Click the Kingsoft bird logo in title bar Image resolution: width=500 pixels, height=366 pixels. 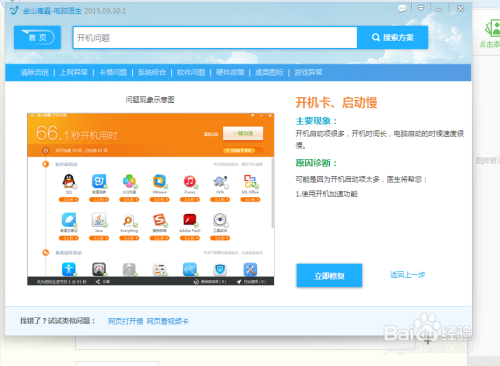(14, 11)
